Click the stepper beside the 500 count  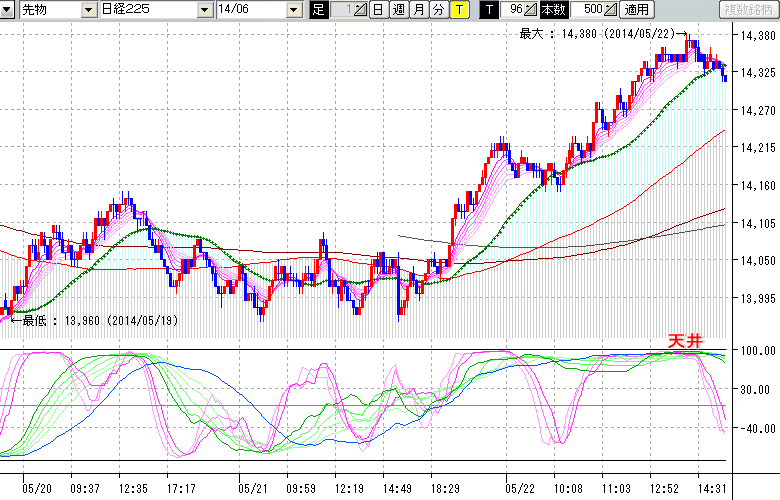click(x=611, y=10)
